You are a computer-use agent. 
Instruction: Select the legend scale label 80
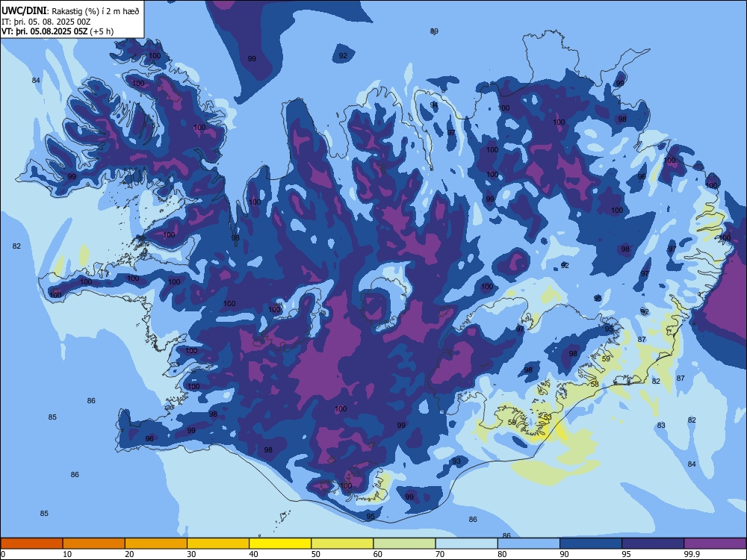pyautogui.click(x=502, y=554)
